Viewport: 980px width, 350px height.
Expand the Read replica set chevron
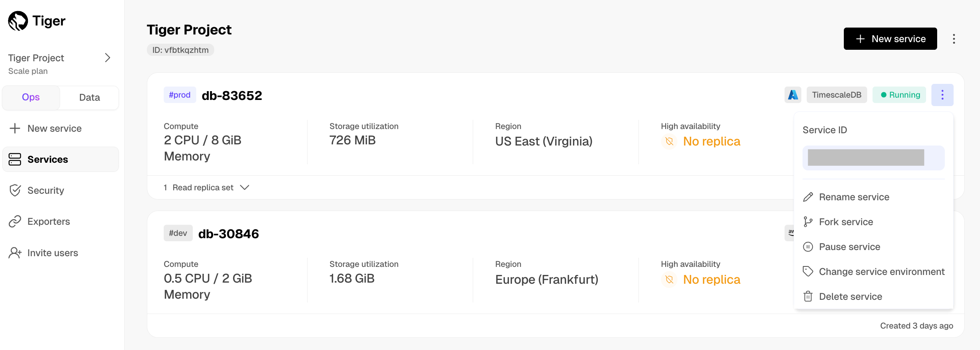click(244, 188)
